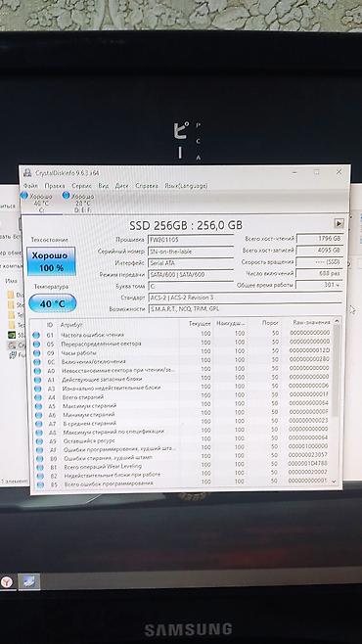Click status icon for A8 Максимум стираний по спецификации
The image size is (362, 644).
39,433
